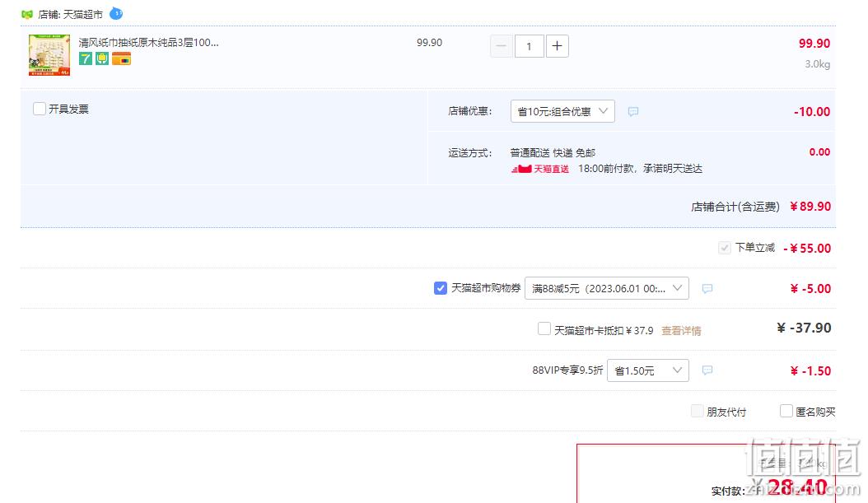Click the message icon beside 店铺优惠 dropdown

(x=633, y=112)
